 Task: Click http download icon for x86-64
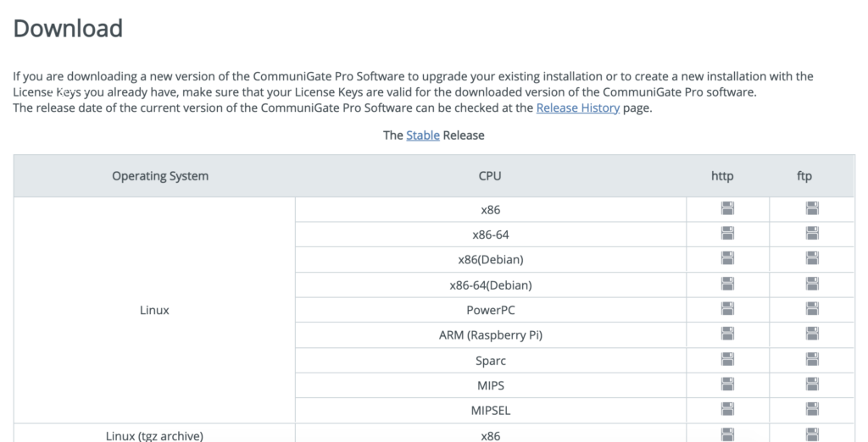727,234
